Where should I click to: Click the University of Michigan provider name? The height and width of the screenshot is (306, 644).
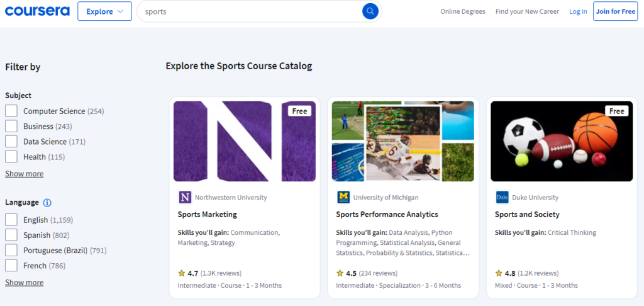(386, 198)
